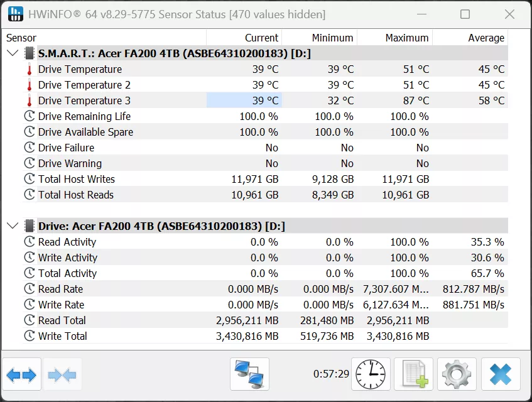Click the 0:57:29 elapsed time readout
The image size is (532, 402).
[331, 374]
